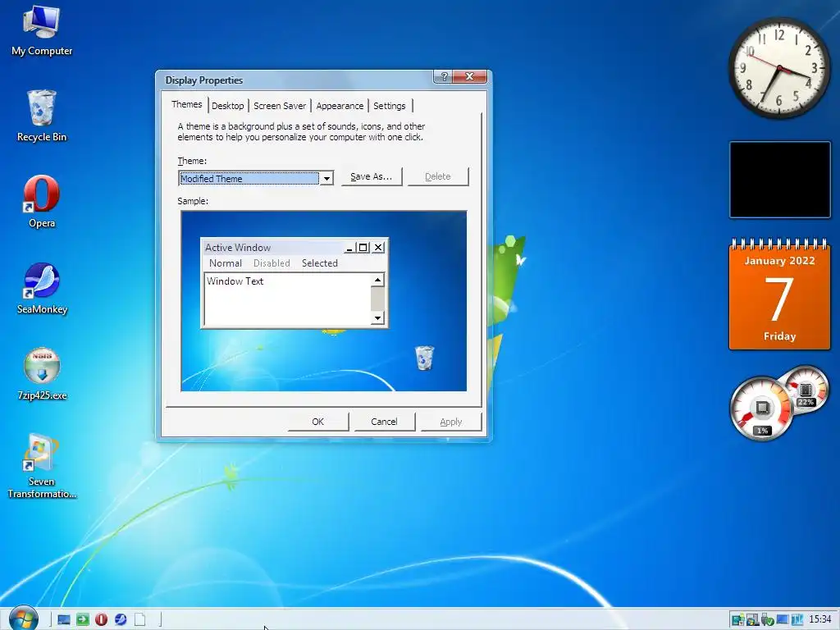Screen dimensions: 840x630
Task: Switch to the Screen Saver tab
Action: [280, 106]
